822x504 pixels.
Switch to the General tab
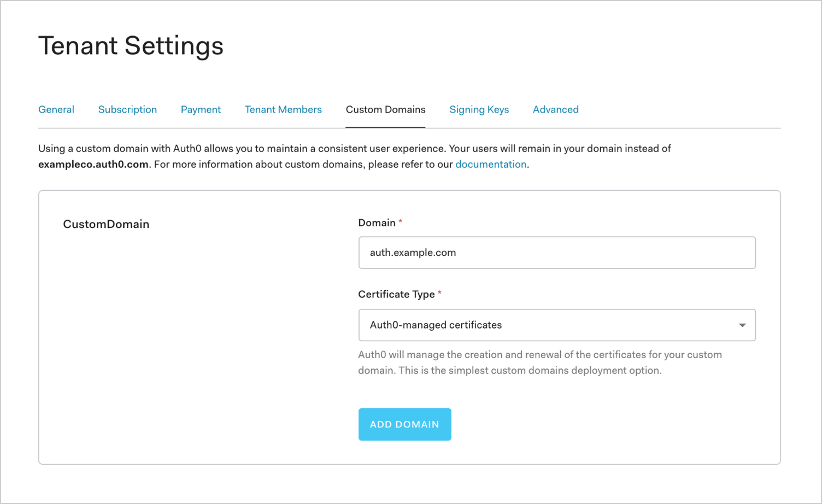click(56, 109)
